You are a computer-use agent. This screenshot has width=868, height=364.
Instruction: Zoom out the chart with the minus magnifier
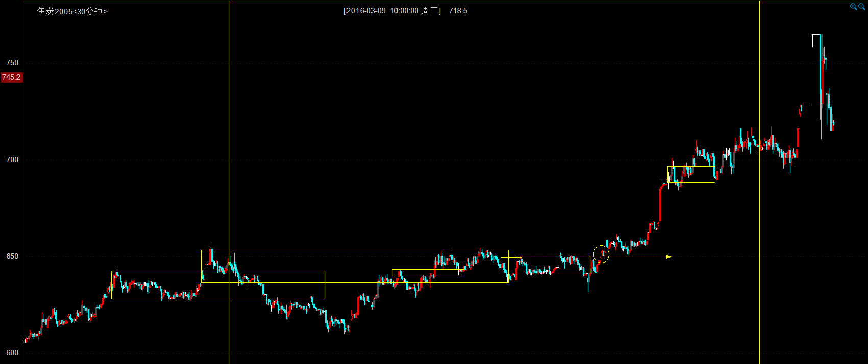coord(862,7)
